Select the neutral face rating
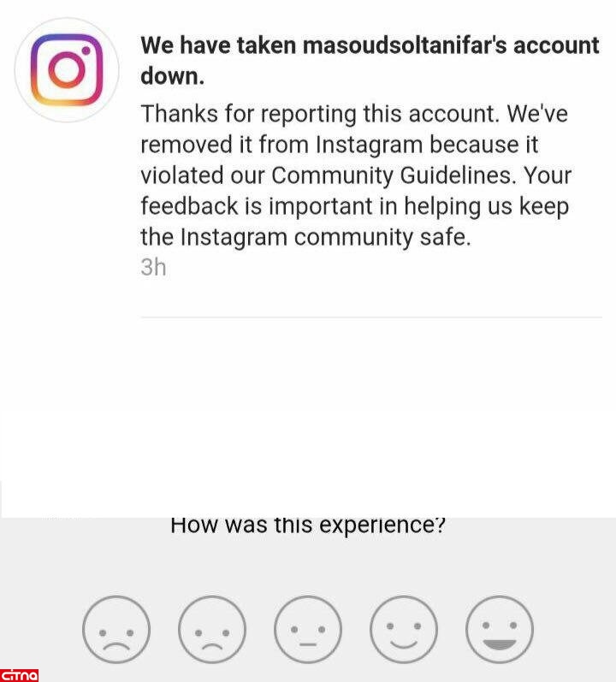The height and width of the screenshot is (682, 616). [308, 629]
